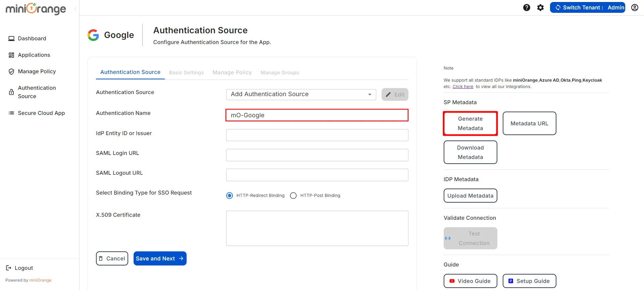Click the Manage Policy shield icon

(x=11, y=71)
